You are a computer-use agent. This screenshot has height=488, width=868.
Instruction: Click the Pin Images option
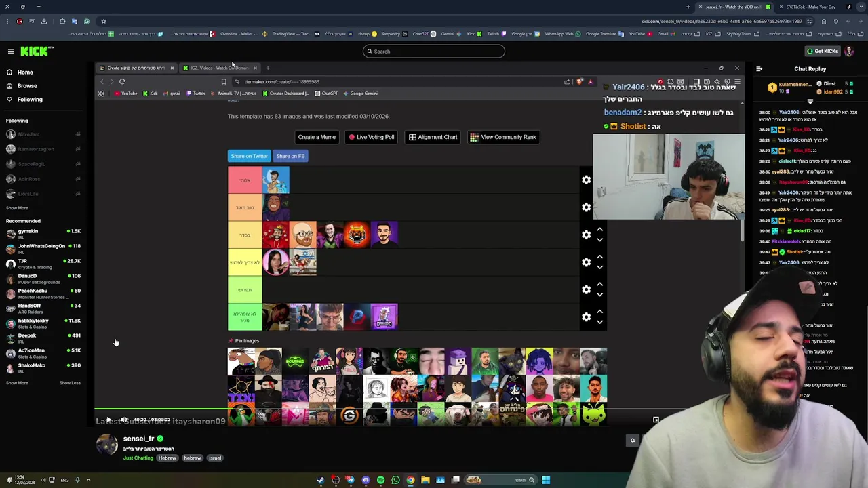point(244,341)
